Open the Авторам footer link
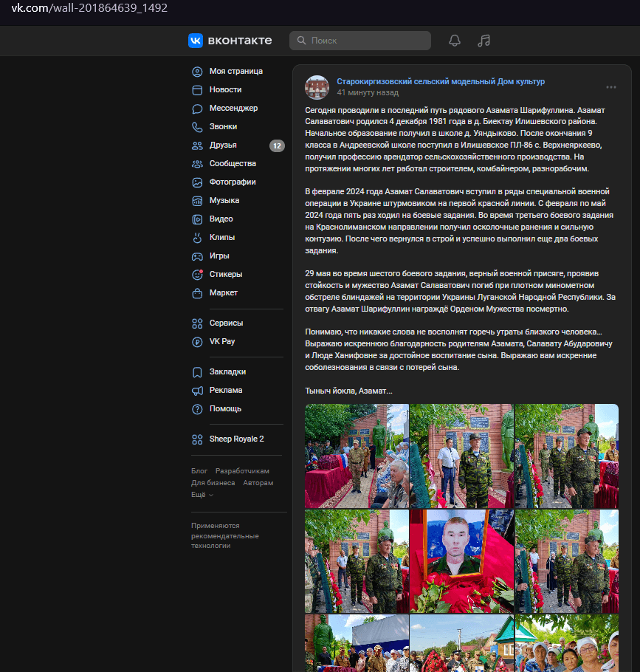This screenshot has height=672, width=640. pos(258,482)
